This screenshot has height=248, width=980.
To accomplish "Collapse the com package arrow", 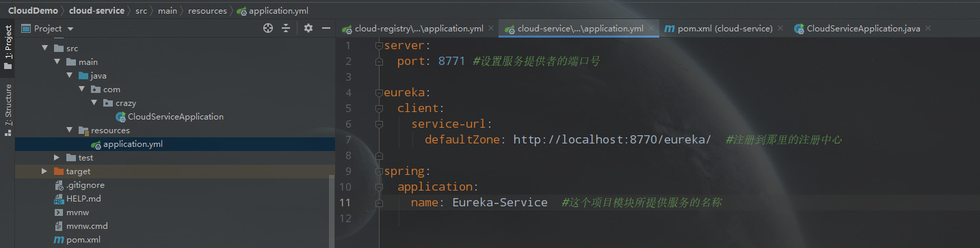I will click(x=82, y=89).
